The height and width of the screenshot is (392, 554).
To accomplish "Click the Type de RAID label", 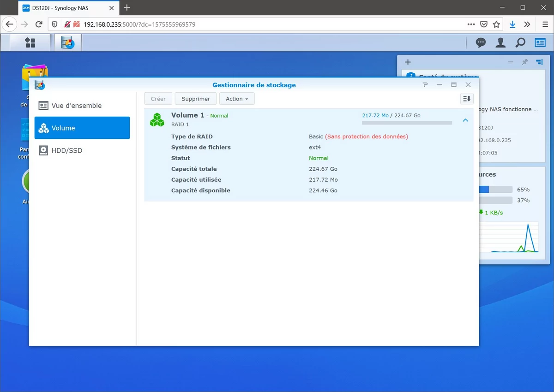I will [192, 137].
